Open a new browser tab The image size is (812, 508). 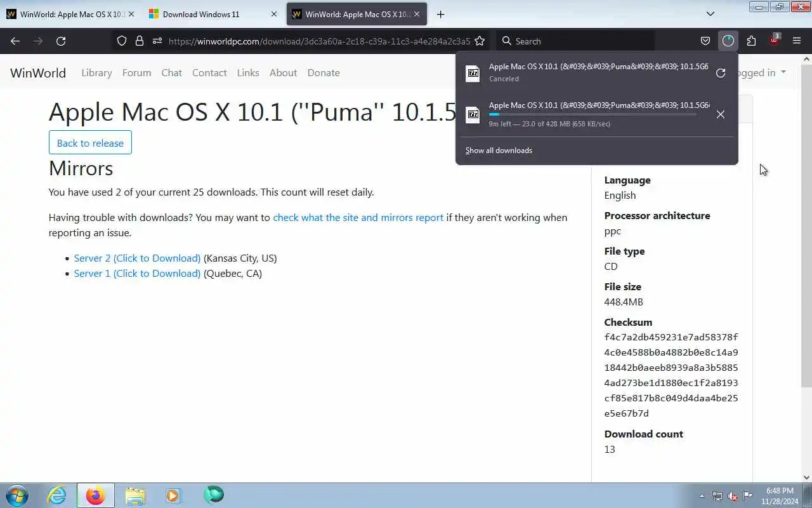440,14
